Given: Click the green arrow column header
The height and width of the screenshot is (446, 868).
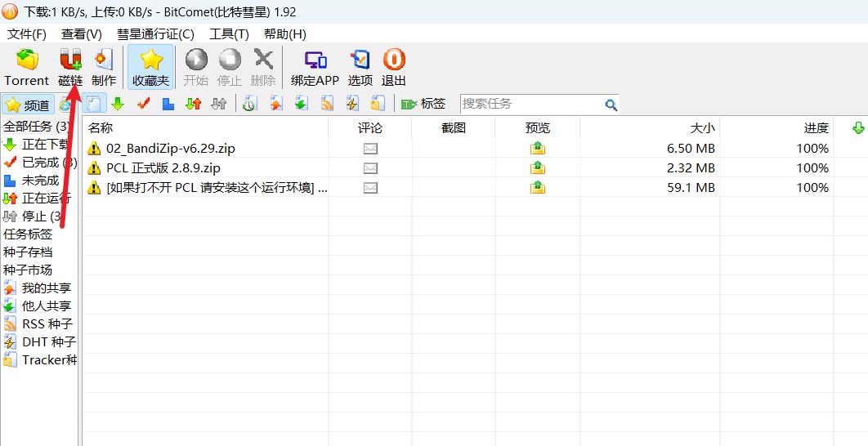Looking at the screenshot, I should [857, 127].
